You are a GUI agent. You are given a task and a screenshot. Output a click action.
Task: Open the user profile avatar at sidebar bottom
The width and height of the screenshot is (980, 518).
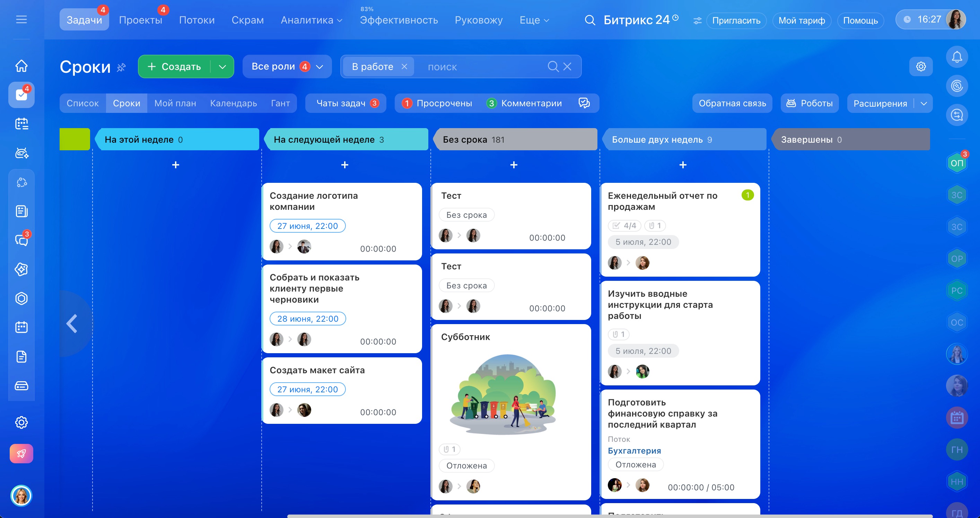click(x=21, y=495)
